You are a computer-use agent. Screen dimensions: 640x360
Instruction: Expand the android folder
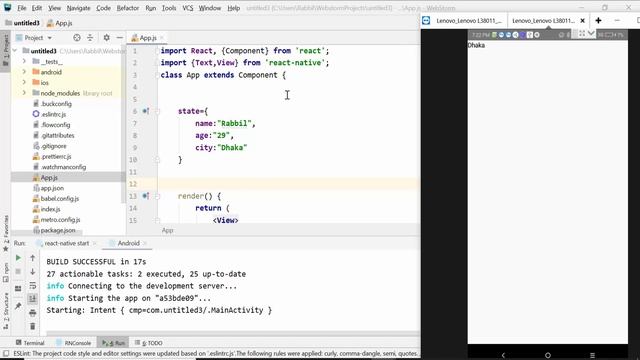(x=24, y=72)
